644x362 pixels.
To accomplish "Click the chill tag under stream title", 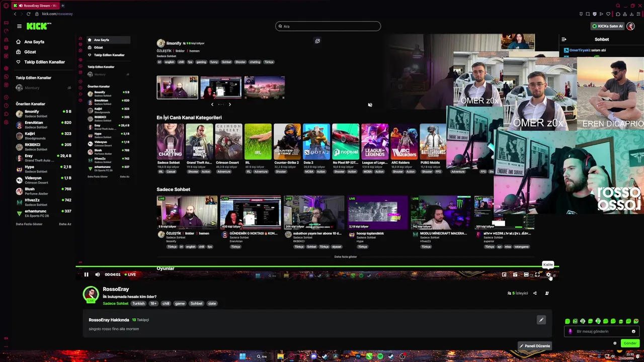I will point(166,304).
